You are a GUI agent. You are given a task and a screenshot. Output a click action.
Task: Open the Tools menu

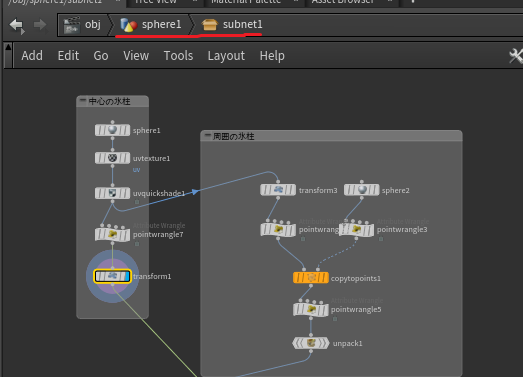tap(178, 55)
